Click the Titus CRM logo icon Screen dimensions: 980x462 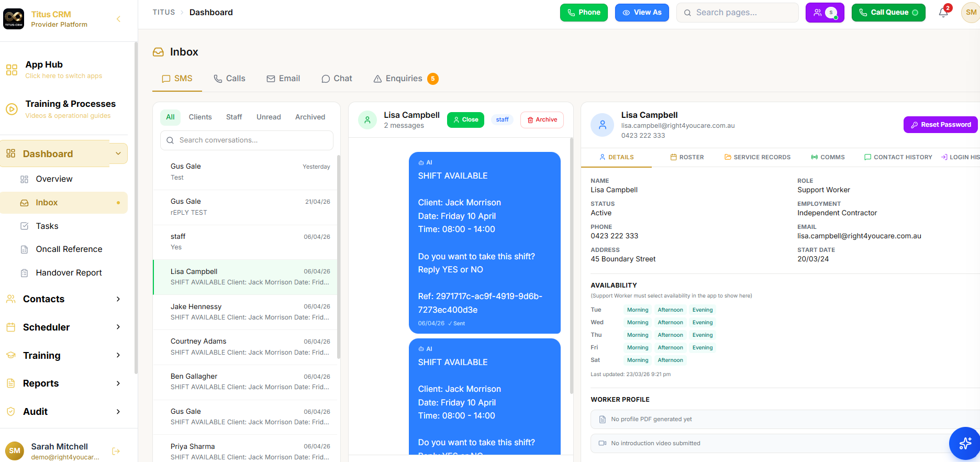(14, 19)
